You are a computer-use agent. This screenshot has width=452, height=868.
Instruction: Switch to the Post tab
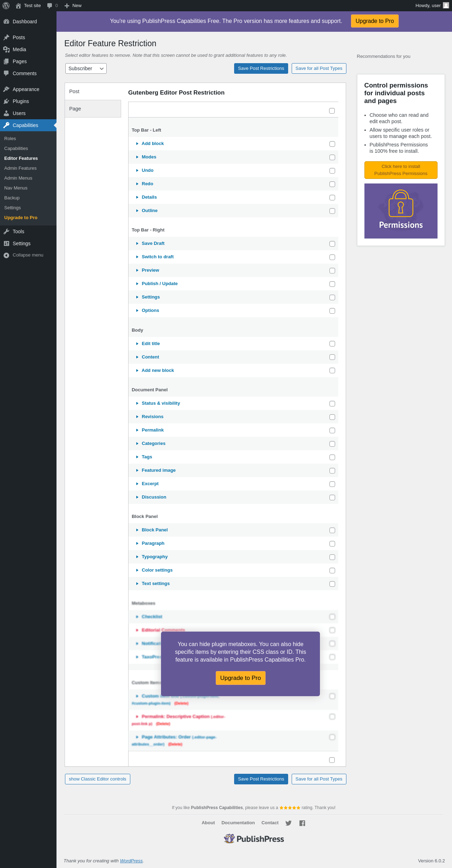93,91
